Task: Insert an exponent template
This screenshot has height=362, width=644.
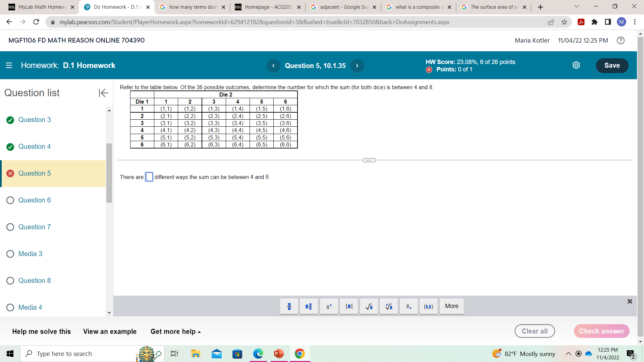Action: (x=329, y=306)
